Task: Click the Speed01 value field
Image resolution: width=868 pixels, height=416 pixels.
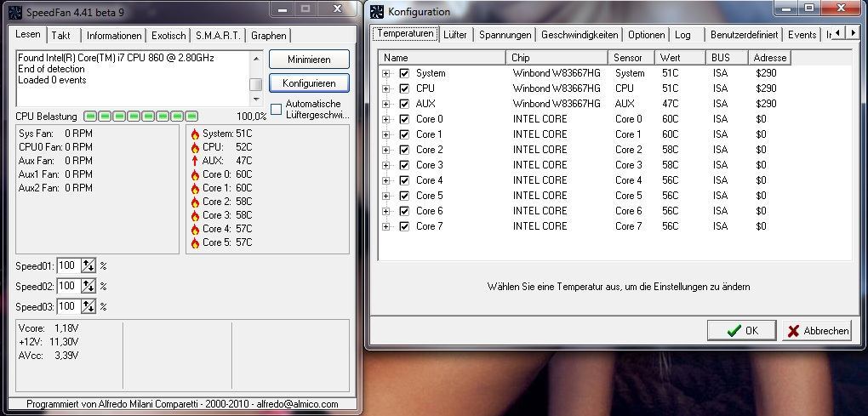Action: (x=69, y=266)
